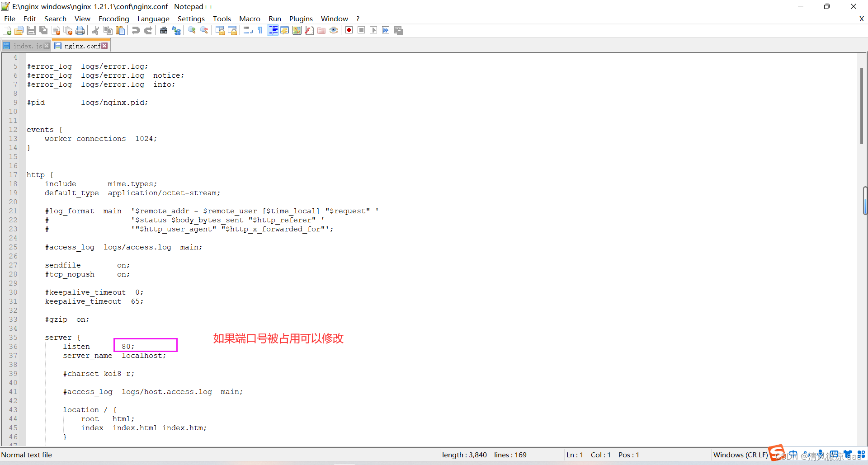Image resolution: width=868 pixels, height=465 pixels.
Task: Click the server_name localhost; line
Action: [114, 356]
